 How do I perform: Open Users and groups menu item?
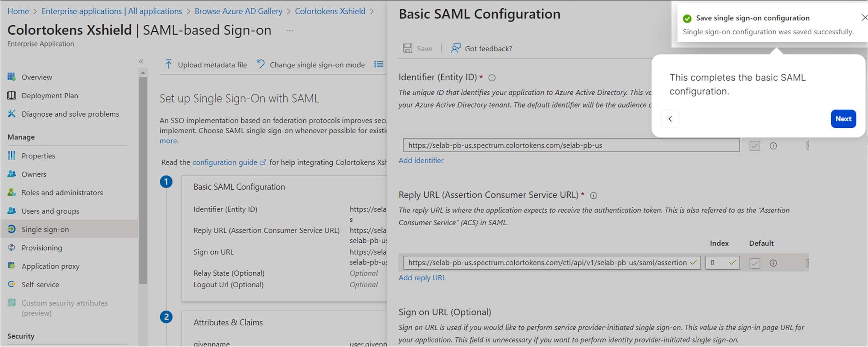50,211
